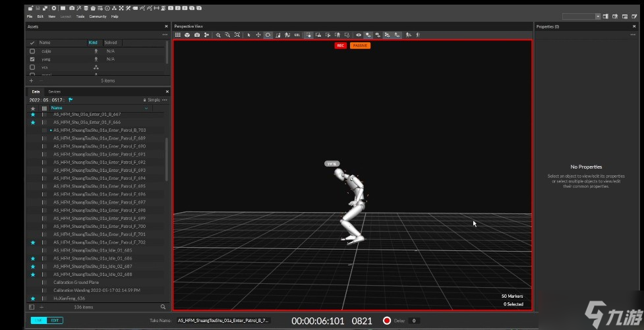Viewport: 644px width, 330px height.
Task: Select the rotate tool in viewport toolbar
Action: (x=268, y=35)
